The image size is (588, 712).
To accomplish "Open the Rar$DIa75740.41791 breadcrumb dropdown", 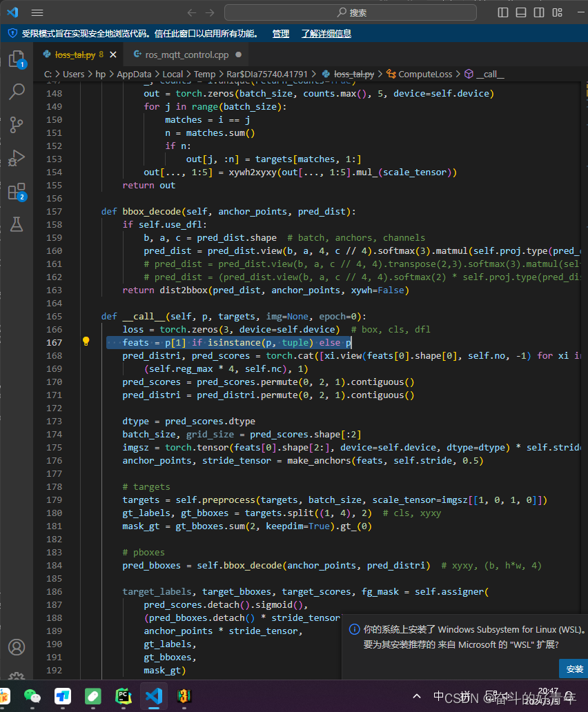I will tap(267, 74).
